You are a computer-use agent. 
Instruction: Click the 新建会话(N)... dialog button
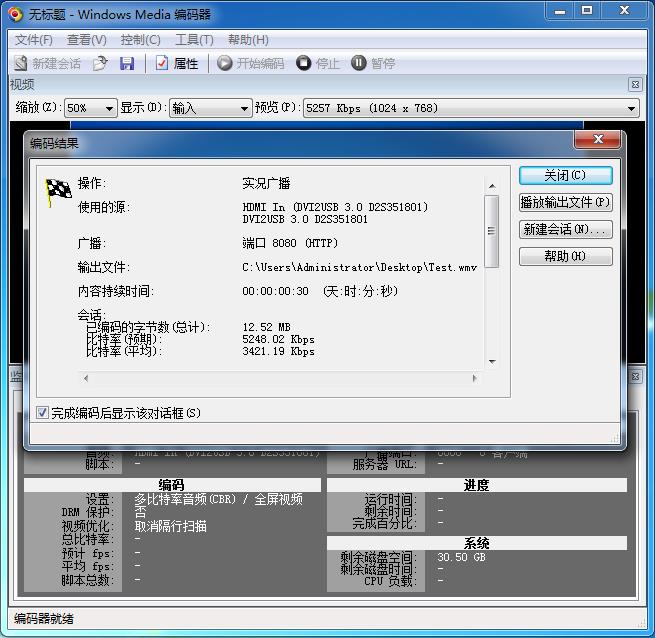click(565, 229)
